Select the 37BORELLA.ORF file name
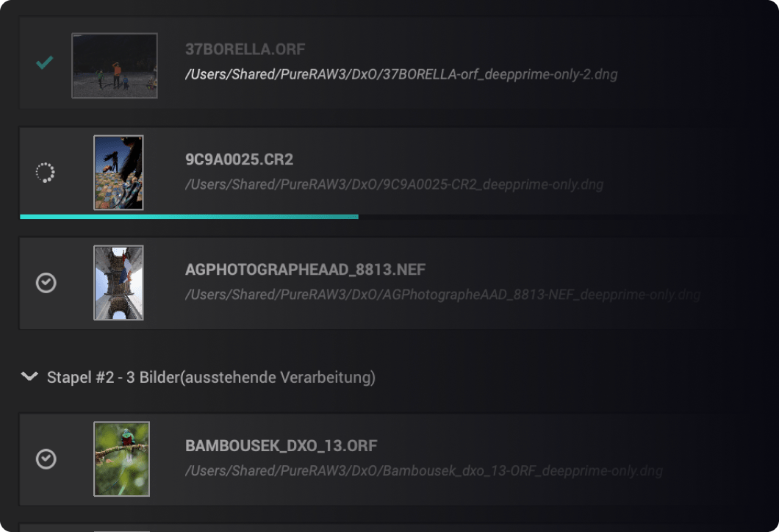 (245, 49)
